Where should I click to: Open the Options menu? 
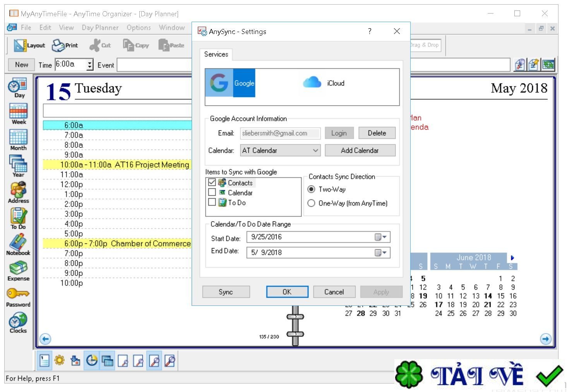pyautogui.click(x=139, y=28)
